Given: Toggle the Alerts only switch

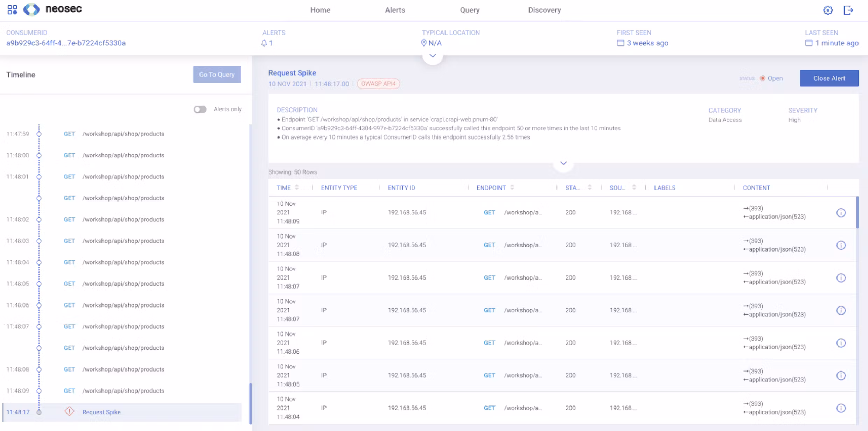Looking at the screenshot, I should pos(200,109).
